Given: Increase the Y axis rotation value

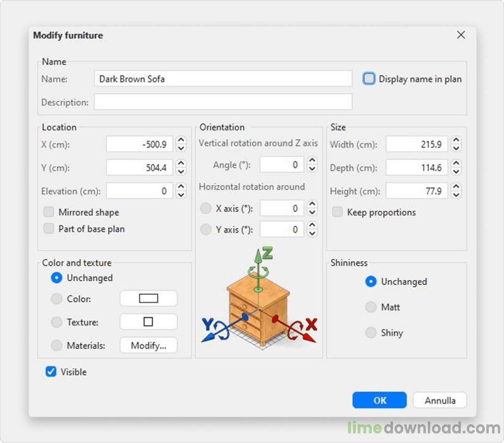Looking at the screenshot, I should (312, 225).
